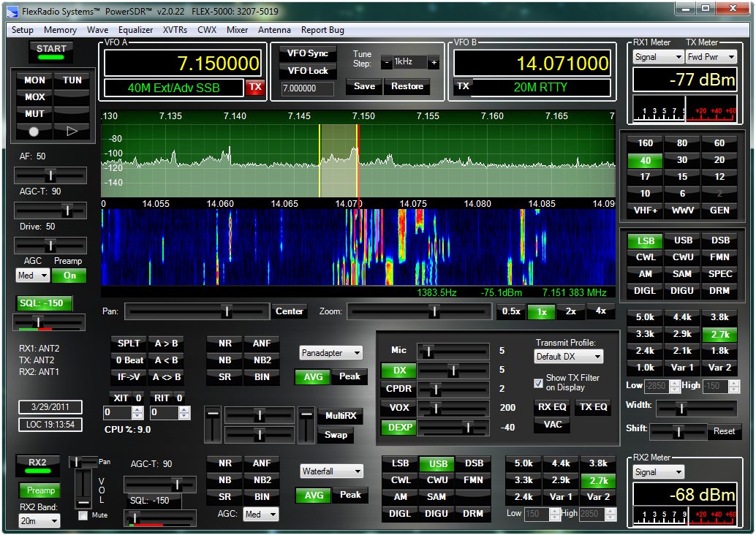Image resolution: width=756 pixels, height=535 pixels.
Task: Click VFO B TX indicator
Action: coord(463,86)
